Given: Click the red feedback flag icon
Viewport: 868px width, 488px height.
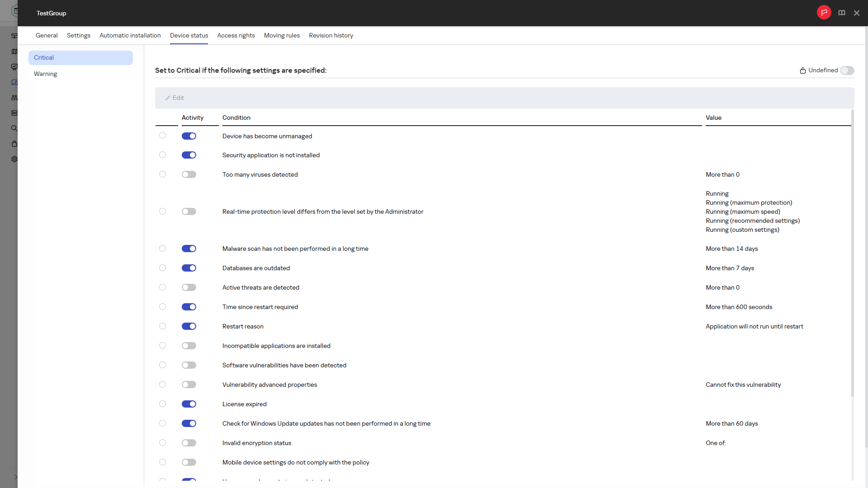Looking at the screenshot, I should point(824,13).
